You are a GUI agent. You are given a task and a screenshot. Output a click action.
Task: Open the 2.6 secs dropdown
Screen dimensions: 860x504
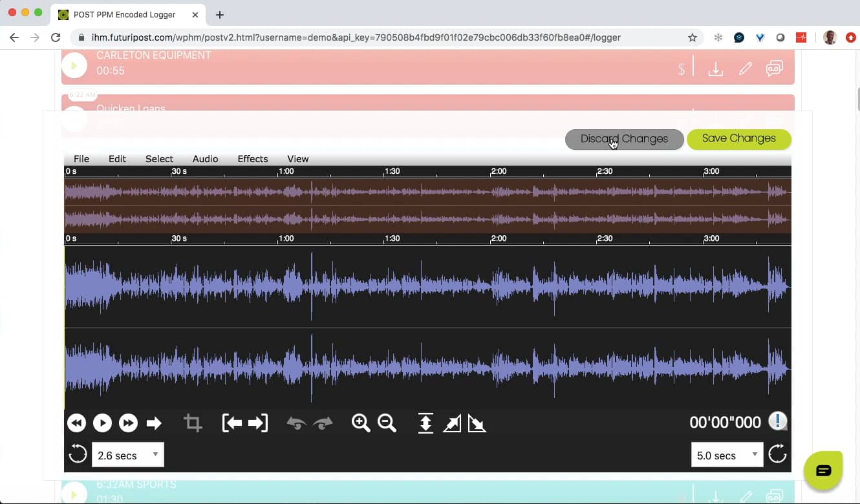(x=128, y=455)
